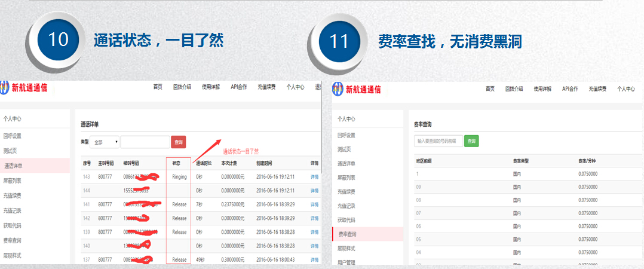Click the 创建时间 column header

pyautogui.click(x=263, y=163)
